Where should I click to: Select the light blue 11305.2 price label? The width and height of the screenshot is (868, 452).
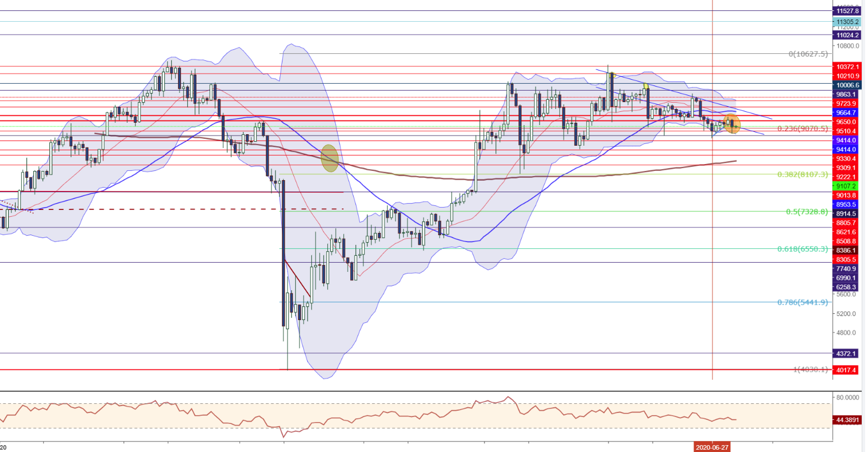pos(847,22)
